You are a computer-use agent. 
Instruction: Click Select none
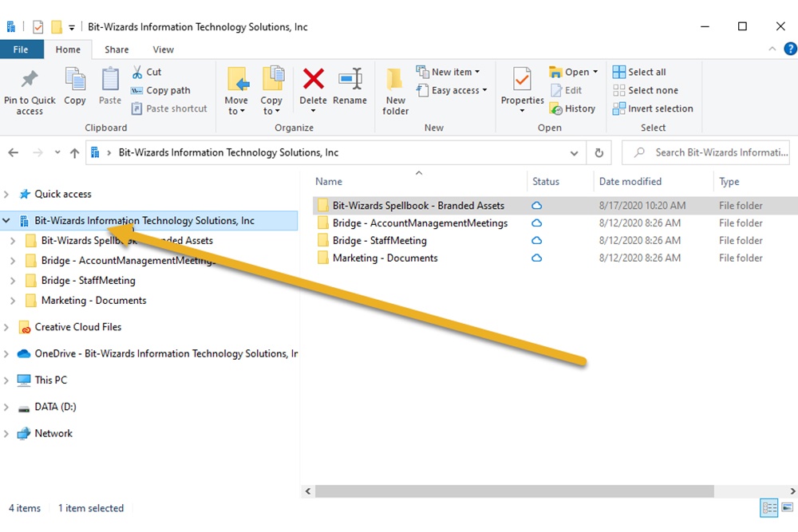(x=646, y=91)
